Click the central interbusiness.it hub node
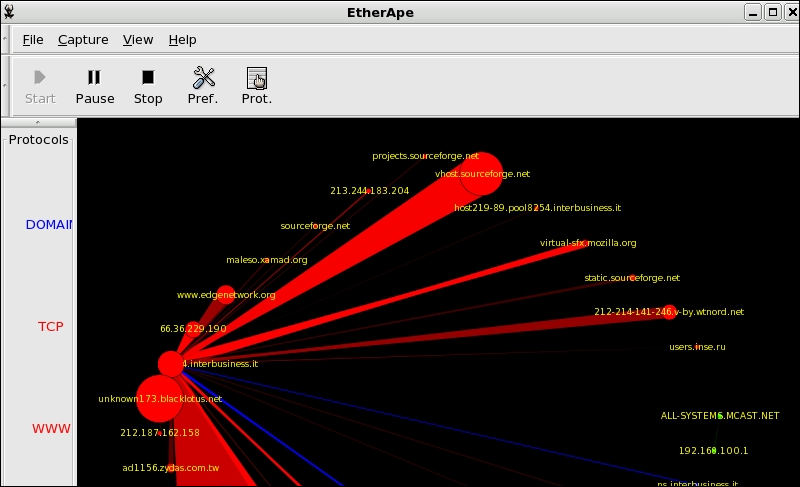Viewport: 800px width, 487px height. 170,364
